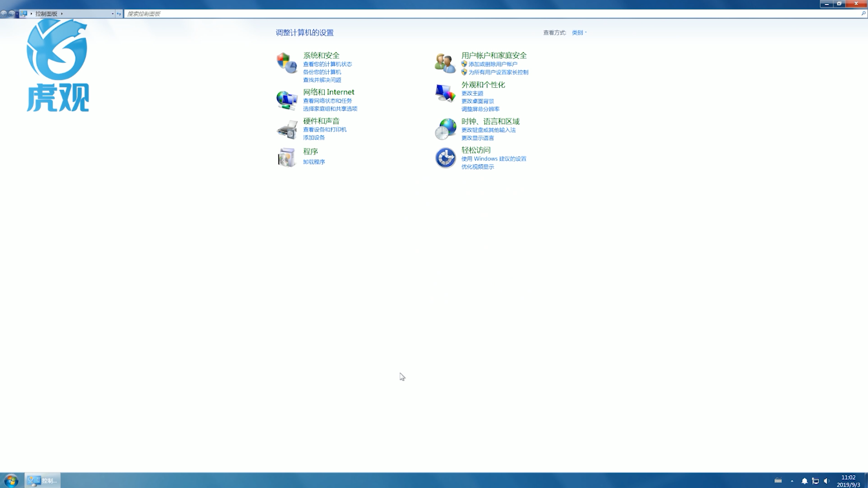
Task: Click 查看设备和打印机 link
Action: pos(325,129)
